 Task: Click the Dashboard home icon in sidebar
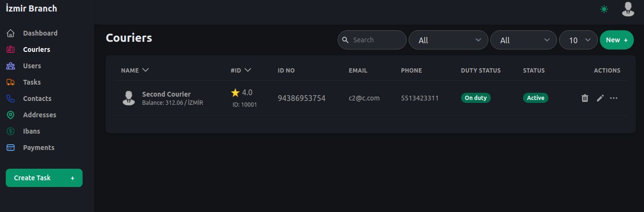[x=11, y=33]
